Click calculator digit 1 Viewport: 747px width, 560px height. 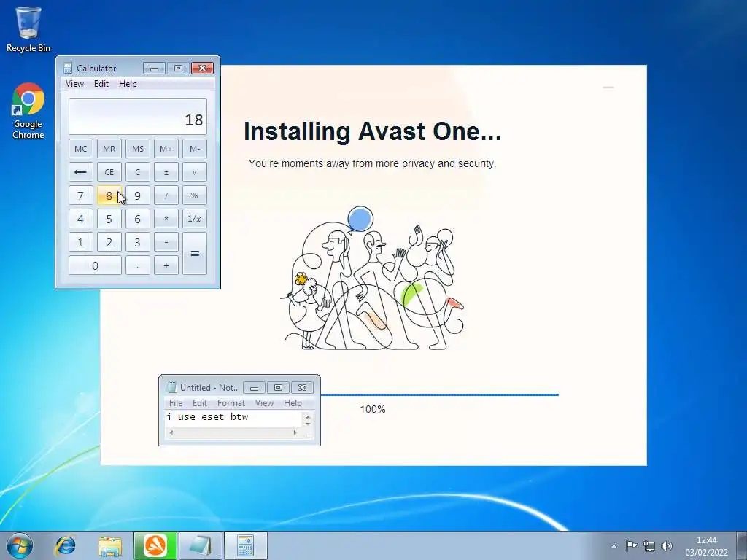pos(80,242)
